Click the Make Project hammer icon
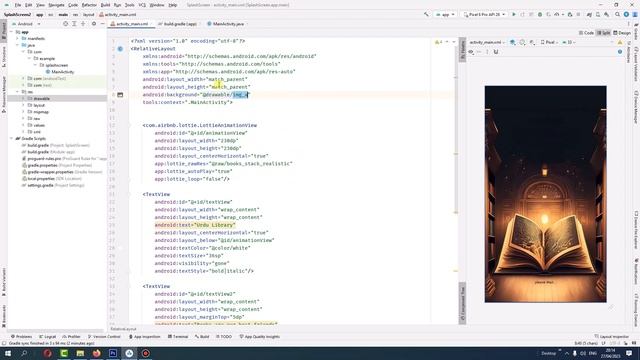640x360 pixels. coord(427,14)
